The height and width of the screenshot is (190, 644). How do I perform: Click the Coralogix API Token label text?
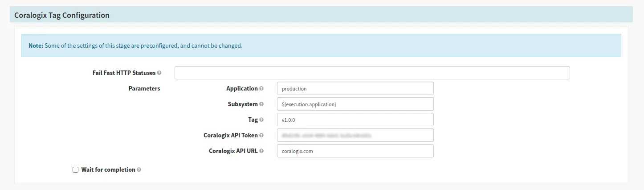tap(231, 135)
